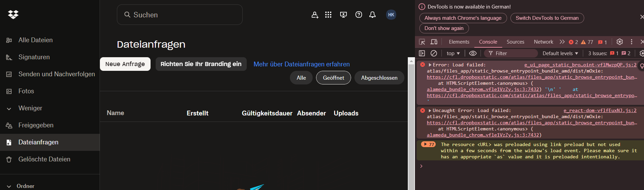Click Richten Sie Ihr Branding ein
The image size is (644, 190).
[x=201, y=64]
